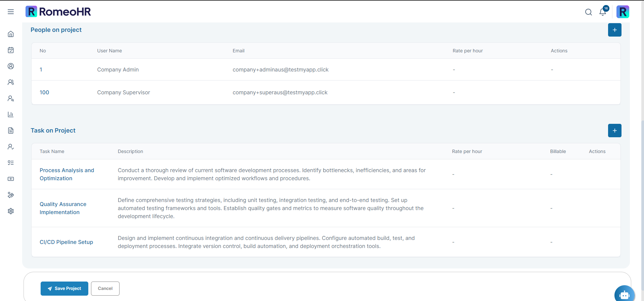Click the CI/CD Pipeline Setup description text
This screenshot has height=301, width=644.
click(x=266, y=242)
